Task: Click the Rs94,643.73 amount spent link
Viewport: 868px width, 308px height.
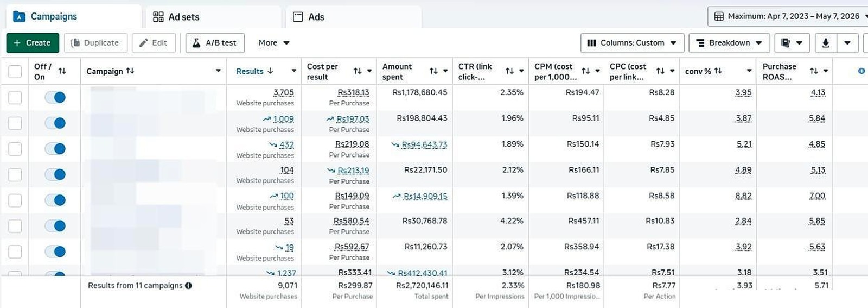Action: pos(424,144)
